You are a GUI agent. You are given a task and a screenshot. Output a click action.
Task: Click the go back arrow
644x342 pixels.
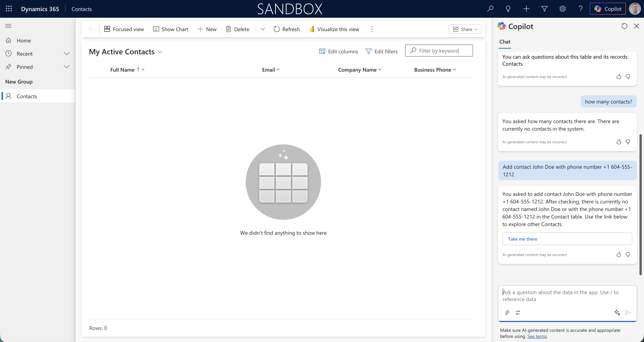(92, 29)
